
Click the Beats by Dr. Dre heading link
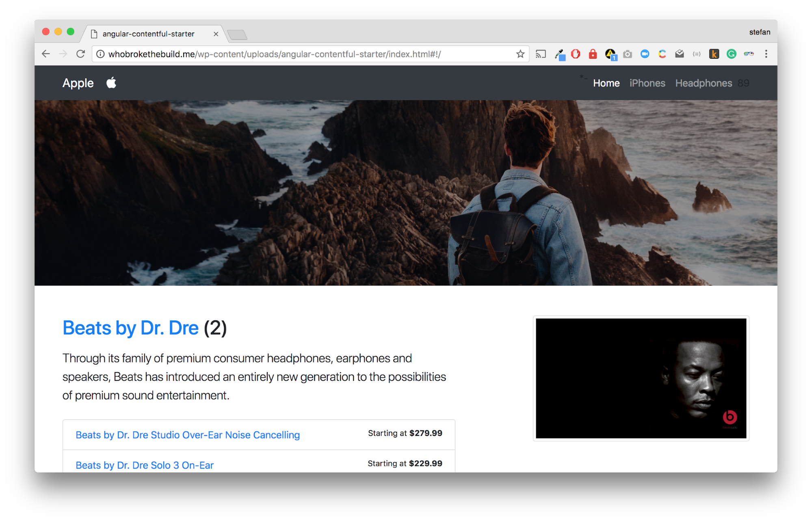[x=130, y=328]
